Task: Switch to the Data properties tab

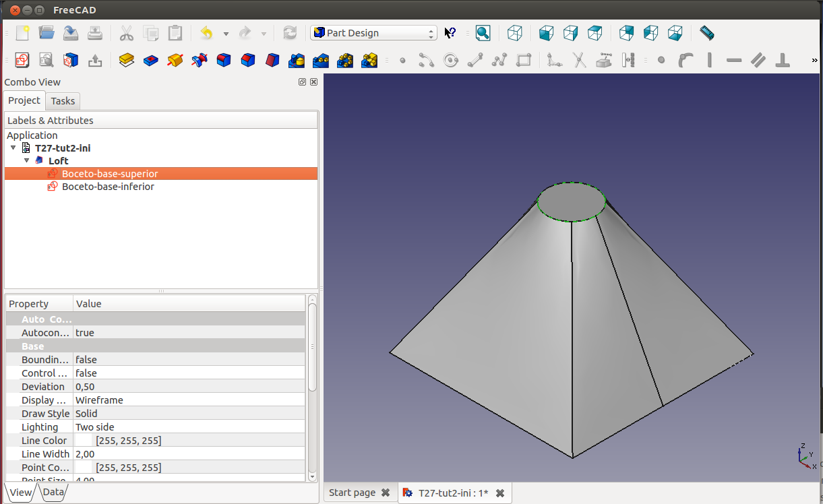Action: tap(53, 493)
